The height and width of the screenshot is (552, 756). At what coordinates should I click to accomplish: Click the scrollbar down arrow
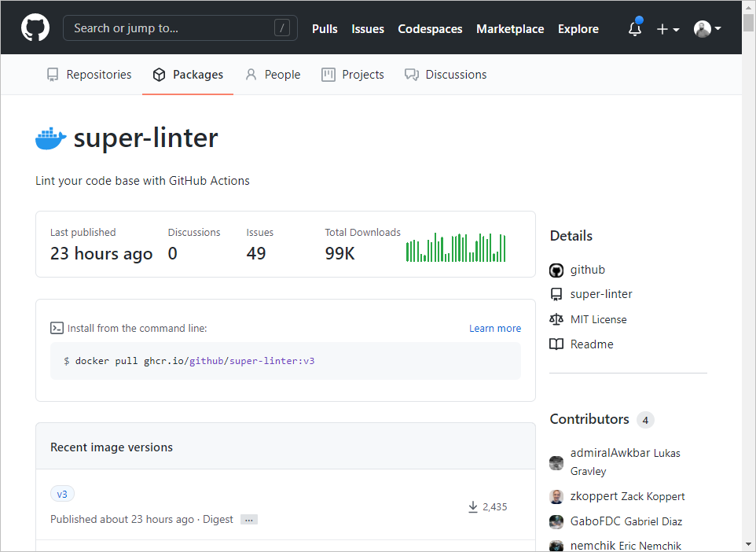point(749,545)
